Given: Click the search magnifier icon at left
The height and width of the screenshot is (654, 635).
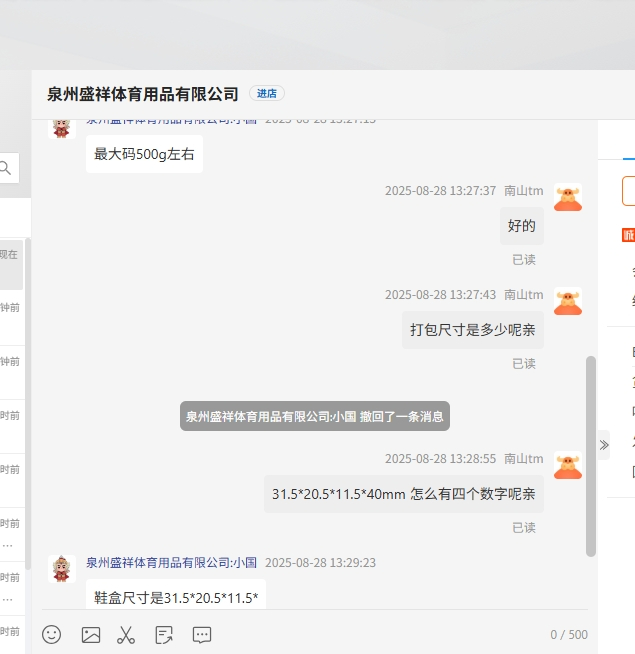Looking at the screenshot, I should [x=6, y=168].
